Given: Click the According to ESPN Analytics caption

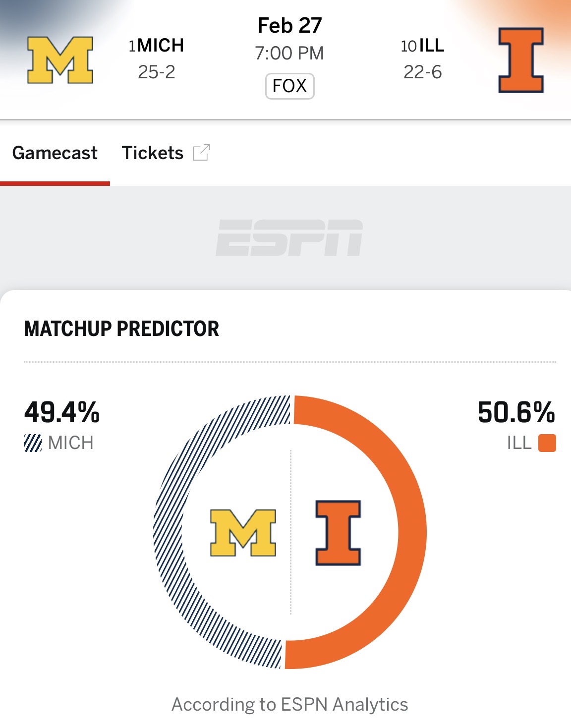Looking at the screenshot, I should pos(290,704).
